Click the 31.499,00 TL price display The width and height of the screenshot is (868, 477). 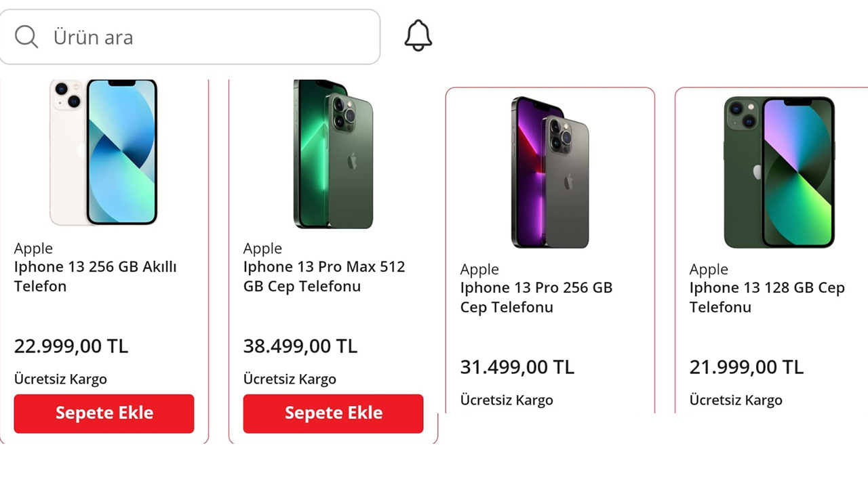517,367
